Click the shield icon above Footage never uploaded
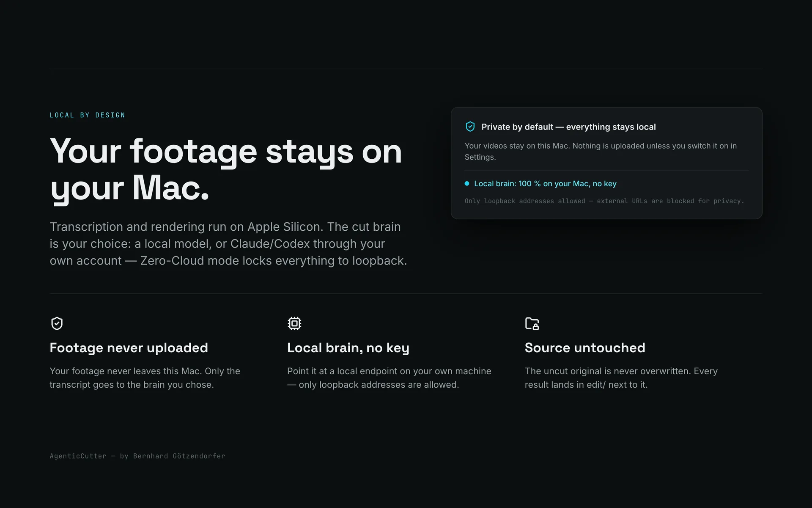 (57, 323)
